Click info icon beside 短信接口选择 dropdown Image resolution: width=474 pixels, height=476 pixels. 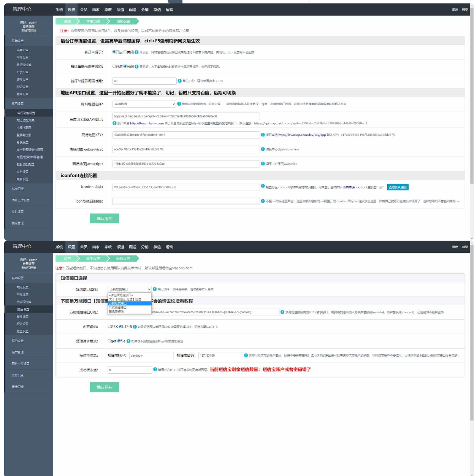155,289
